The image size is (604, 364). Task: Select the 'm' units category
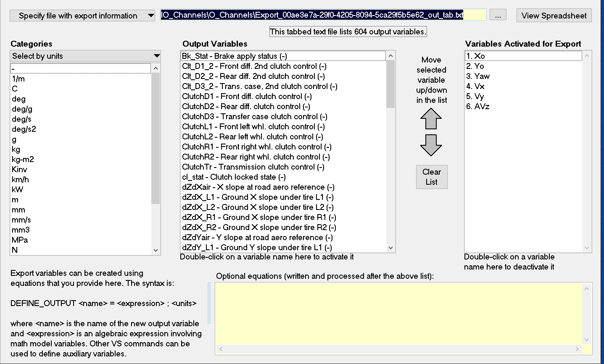(81, 199)
